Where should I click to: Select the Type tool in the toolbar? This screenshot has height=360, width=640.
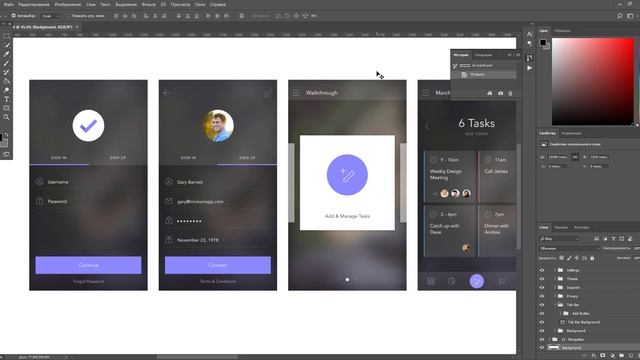6,99
